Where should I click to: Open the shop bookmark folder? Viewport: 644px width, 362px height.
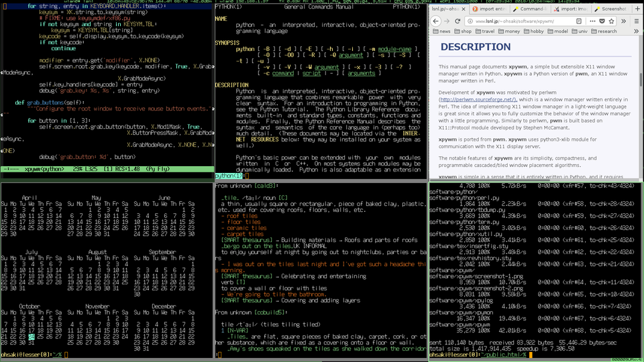[x=463, y=32]
